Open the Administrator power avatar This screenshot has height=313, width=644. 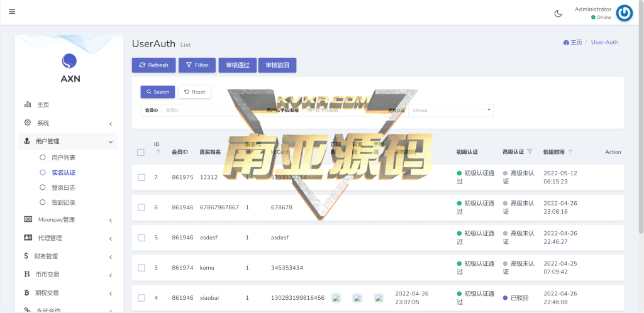tap(625, 13)
